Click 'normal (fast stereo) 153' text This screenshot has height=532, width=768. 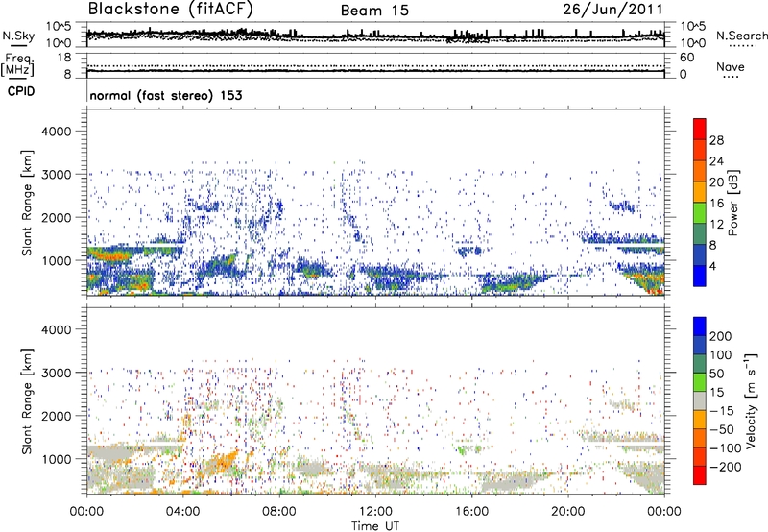[166, 95]
